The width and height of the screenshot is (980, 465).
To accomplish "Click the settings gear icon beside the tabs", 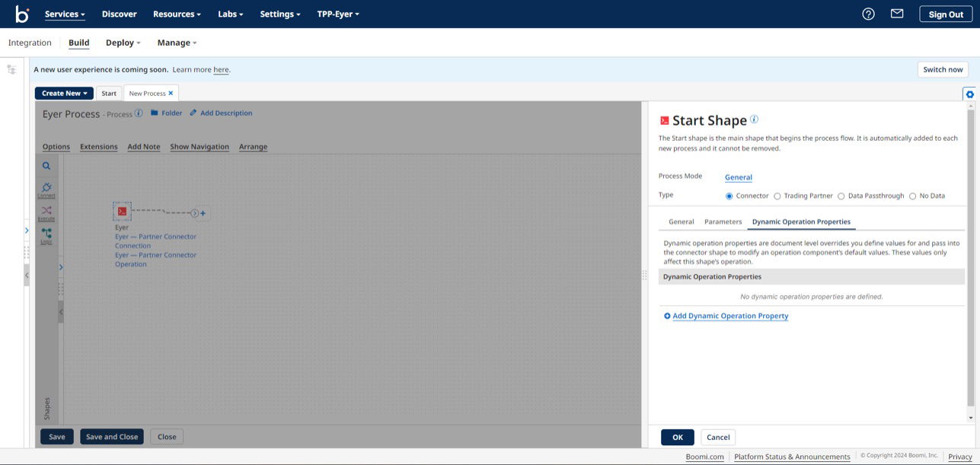I will point(969,94).
